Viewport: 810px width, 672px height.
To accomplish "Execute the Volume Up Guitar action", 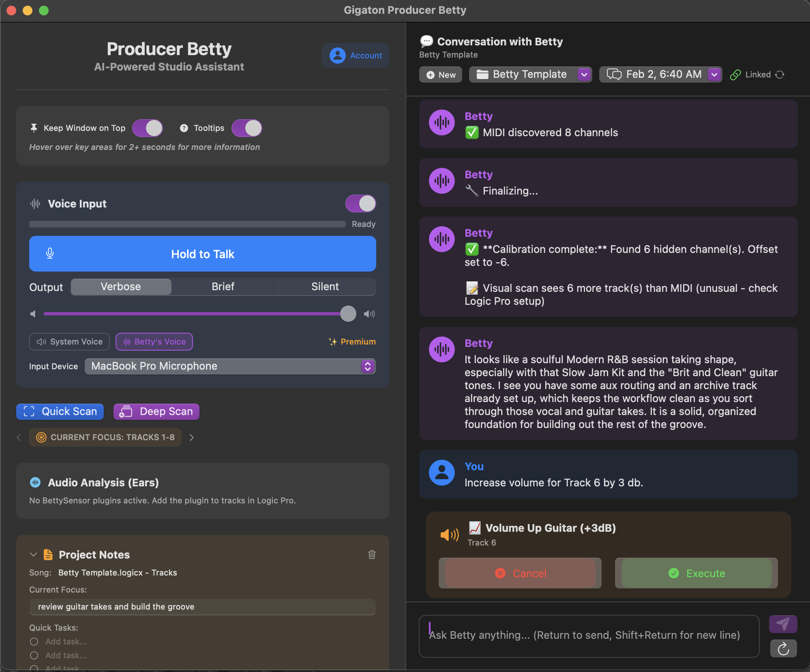I will tap(696, 573).
